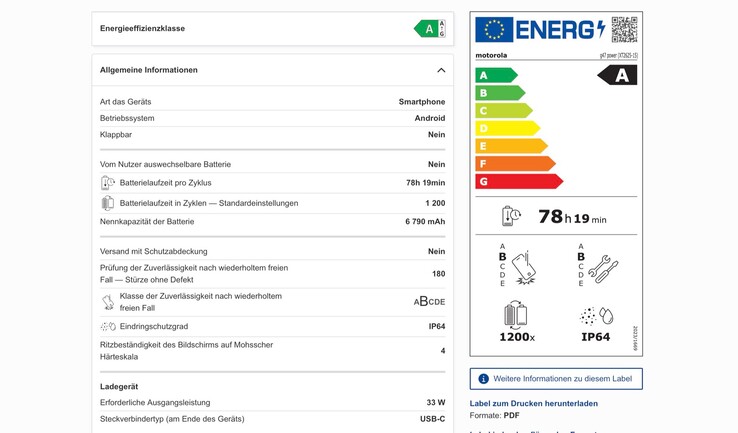Click the QR code on energy label
The image size is (738, 433).
pyautogui.click(x=625, y=29)
